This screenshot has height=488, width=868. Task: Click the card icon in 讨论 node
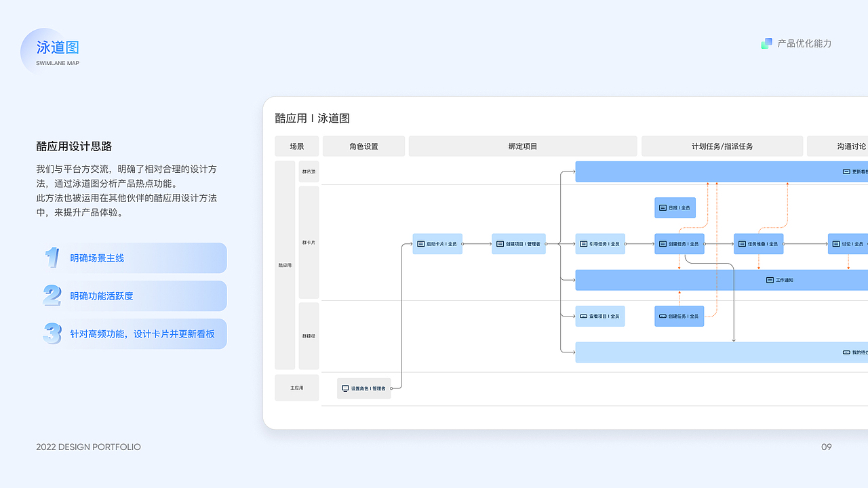click(x=836, y=244)
